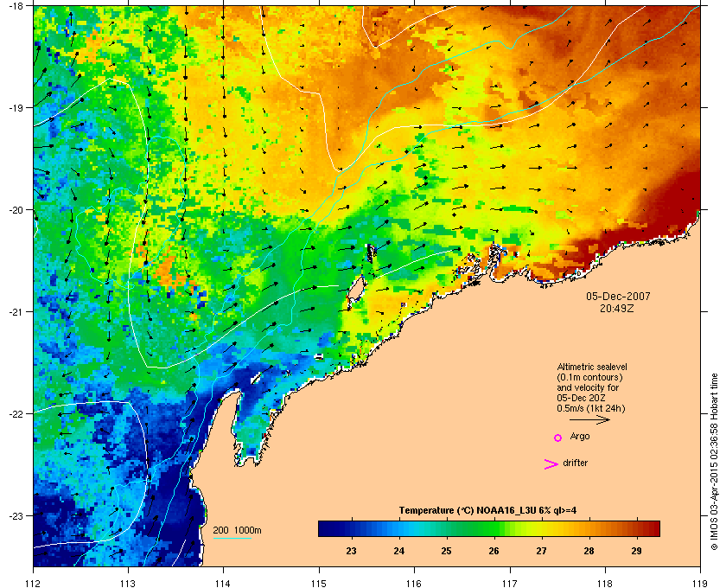This screenshot has height=588, width=726.
Task: Click the longitude axis label '116'
Action: 413,583
